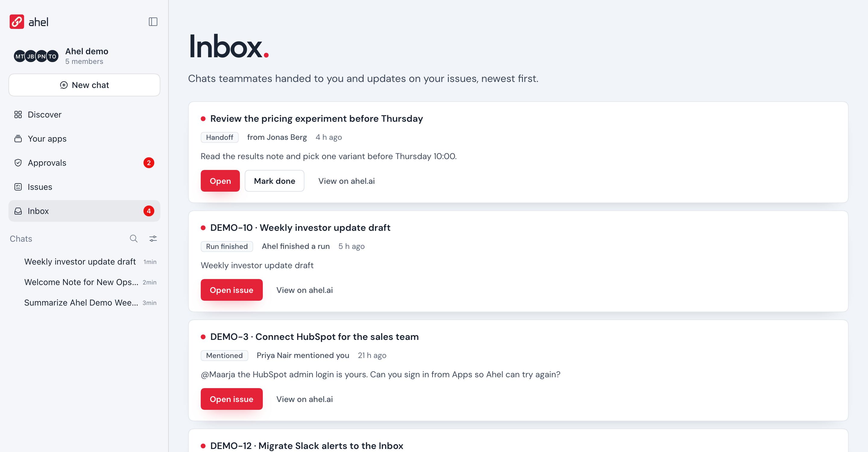Click the Inbox count badge 4
The height and width of the screenshot is (452, 868).
[x=149, y=211]
